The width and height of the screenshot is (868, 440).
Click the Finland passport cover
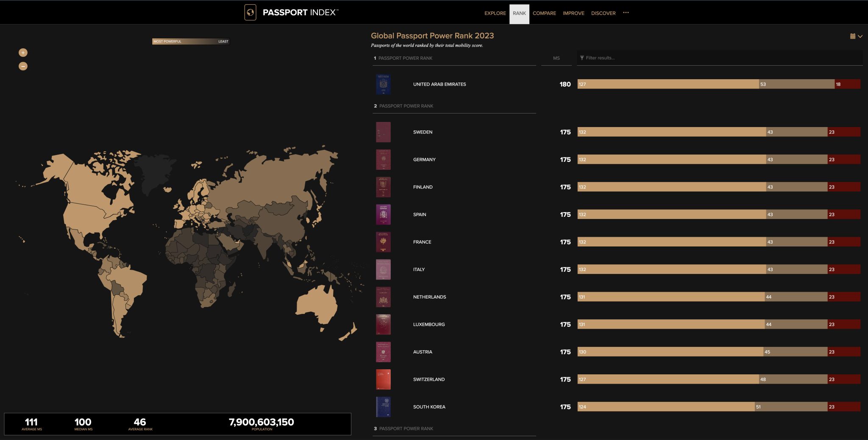(x=383, y=187)
